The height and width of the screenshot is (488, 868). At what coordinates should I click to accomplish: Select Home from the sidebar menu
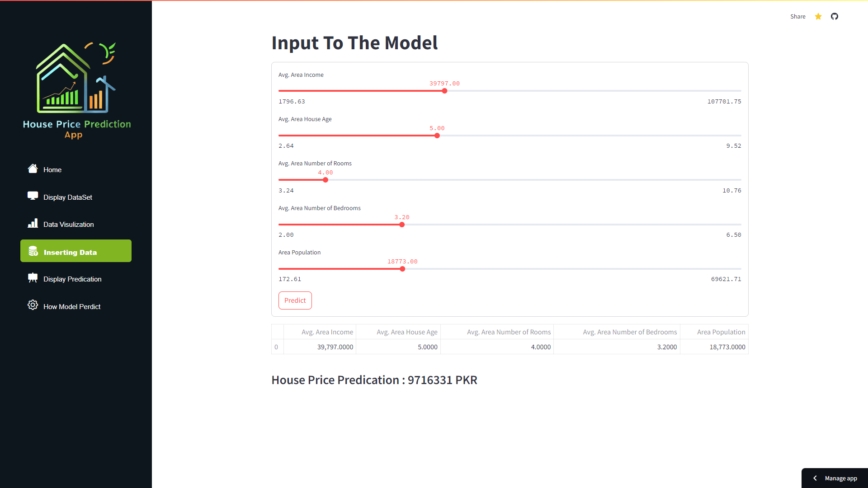tap(52, 169)
